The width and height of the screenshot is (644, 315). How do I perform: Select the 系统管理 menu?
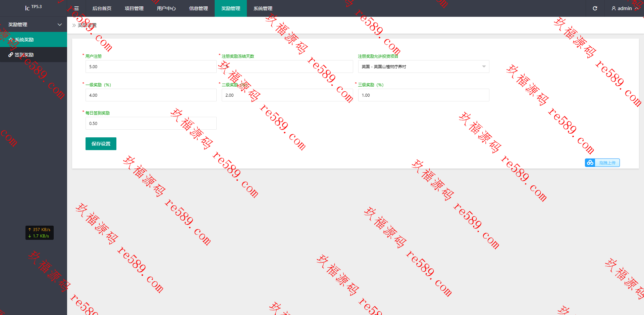tap(263, 8)
